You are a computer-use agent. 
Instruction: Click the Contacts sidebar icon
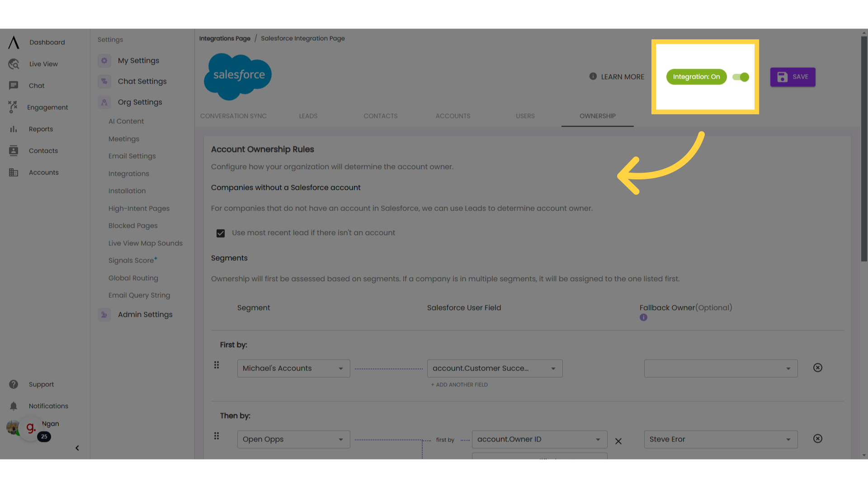13,151
